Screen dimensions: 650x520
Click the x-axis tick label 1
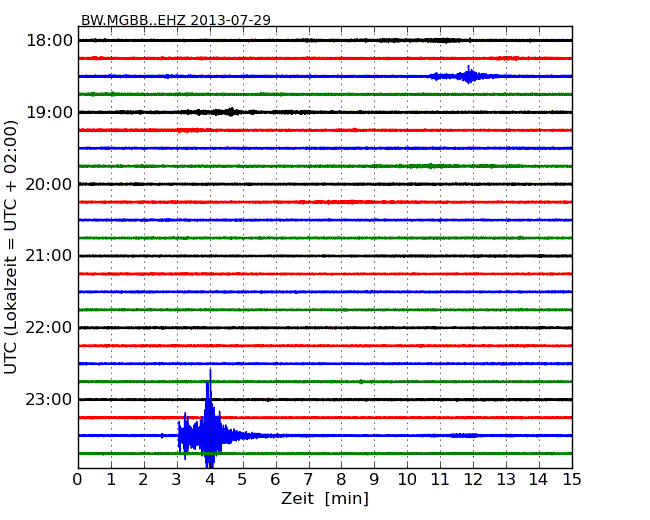click(x=111, y=479)
